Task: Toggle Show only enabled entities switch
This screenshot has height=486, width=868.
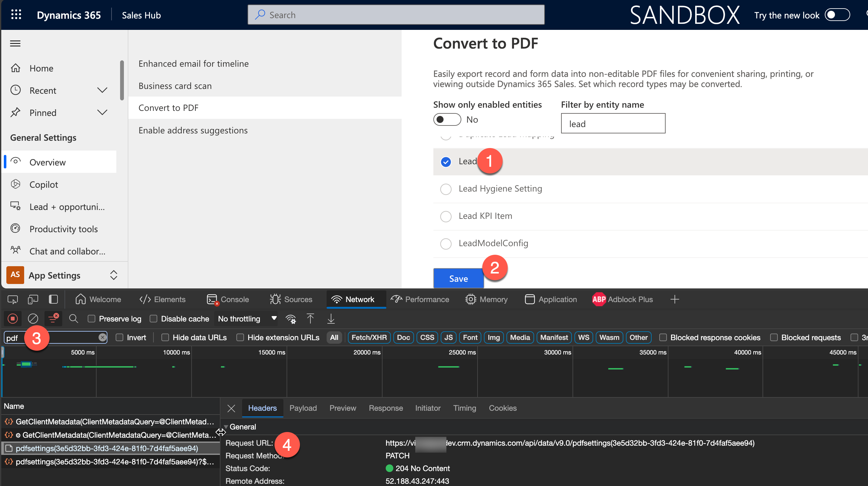Action: pos(447,119)
